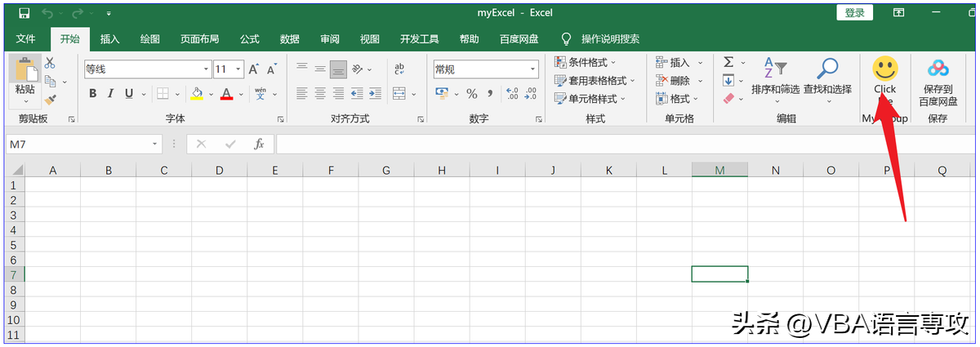The width and height of the screenshot is (980, 347).
Task: Apply red font color A
Action: tap(226, 94)
